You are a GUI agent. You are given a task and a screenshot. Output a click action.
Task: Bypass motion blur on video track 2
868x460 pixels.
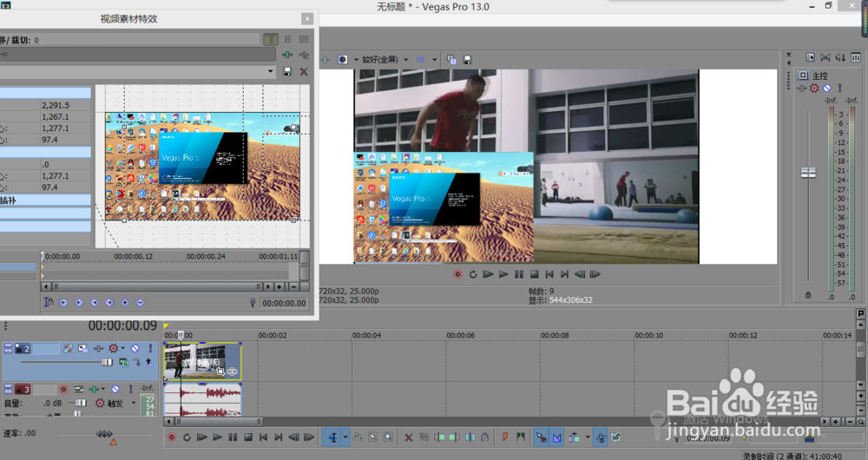click(x=68, y=348)
